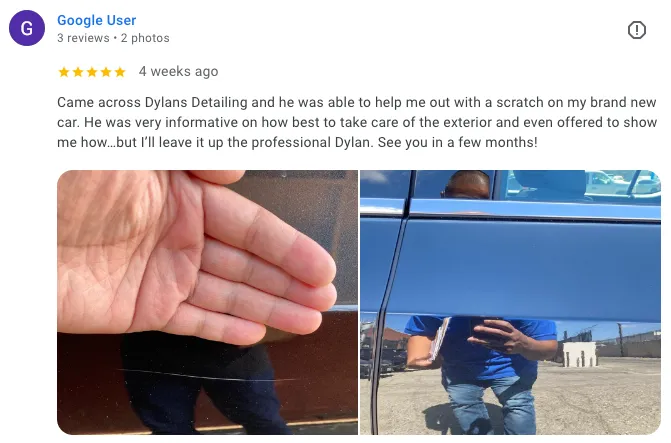Image resolution: width=671 pixels, height=443 pixels.
Task: Click the third yellow rating star
Action: pyautogui.click(x=92, y=72)
